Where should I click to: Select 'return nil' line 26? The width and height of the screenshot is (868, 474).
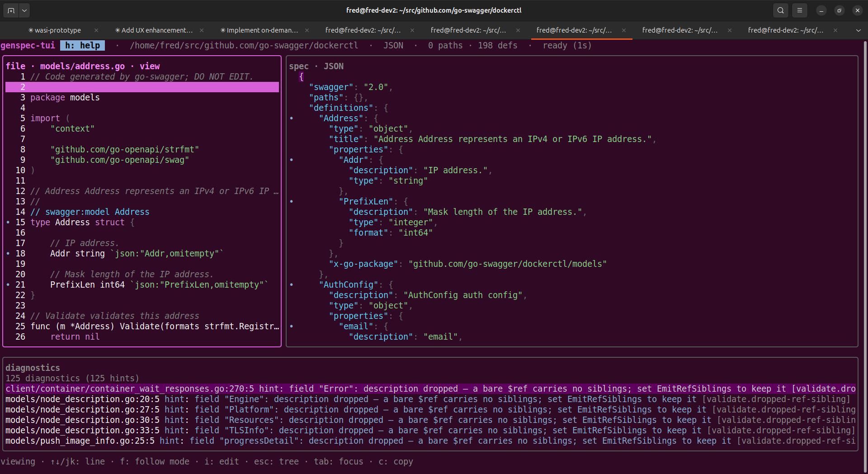pos(75,337)
